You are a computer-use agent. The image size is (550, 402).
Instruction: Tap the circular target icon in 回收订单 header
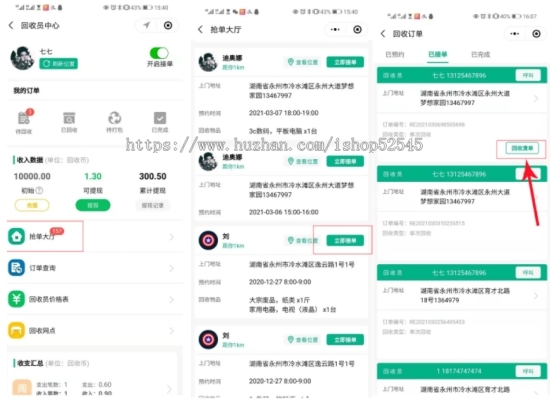click(536, 34)
